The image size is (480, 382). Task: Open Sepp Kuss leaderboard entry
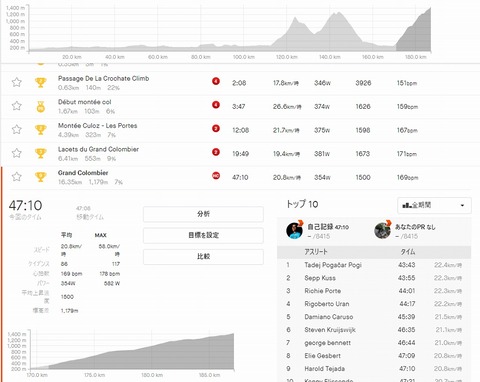coord(320,278)
